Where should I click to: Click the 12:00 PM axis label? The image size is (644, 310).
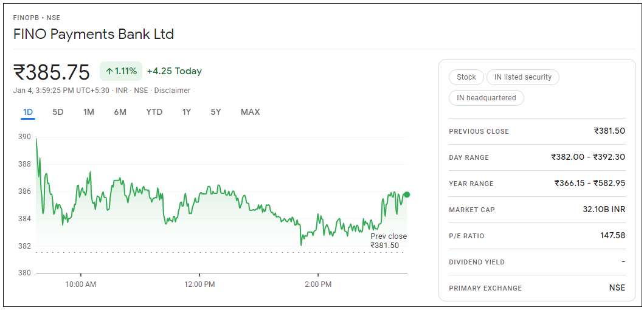tap(199, 284)
